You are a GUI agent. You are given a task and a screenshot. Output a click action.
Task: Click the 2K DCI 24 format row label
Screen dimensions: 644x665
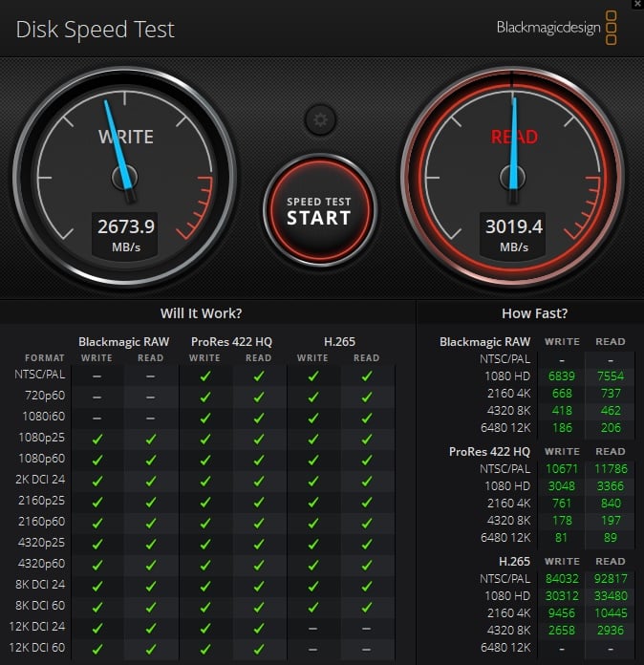click(40, 480)
